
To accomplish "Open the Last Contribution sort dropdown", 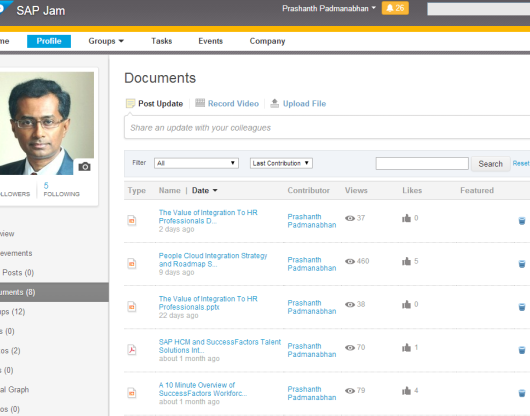I will (x=281, y=163).
